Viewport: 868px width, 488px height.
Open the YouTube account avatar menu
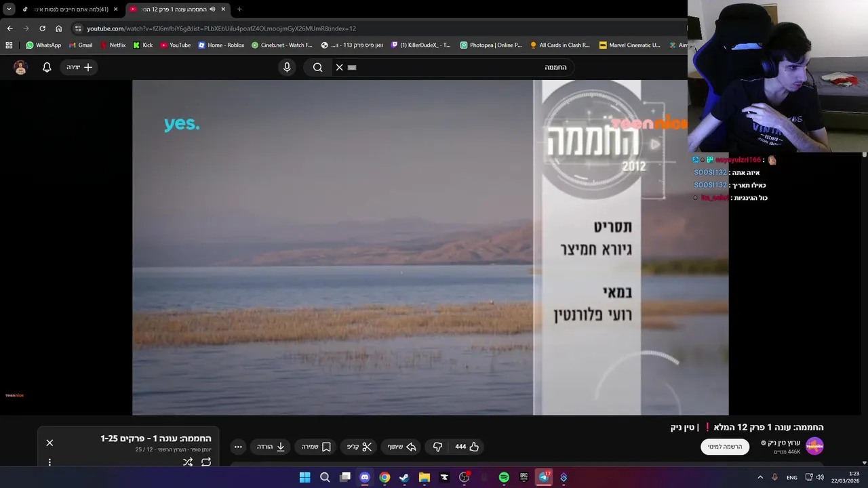tap(20, 67)
